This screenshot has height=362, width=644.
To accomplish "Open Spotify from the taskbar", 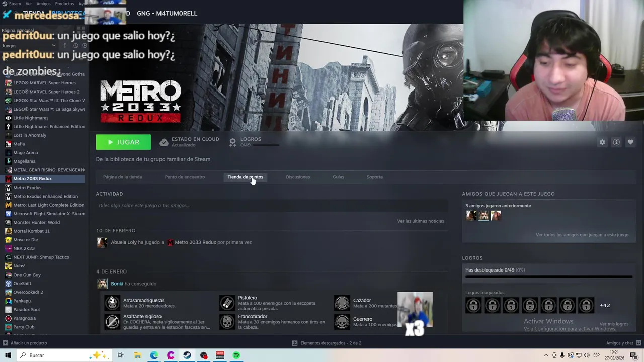I will (236, 355).
